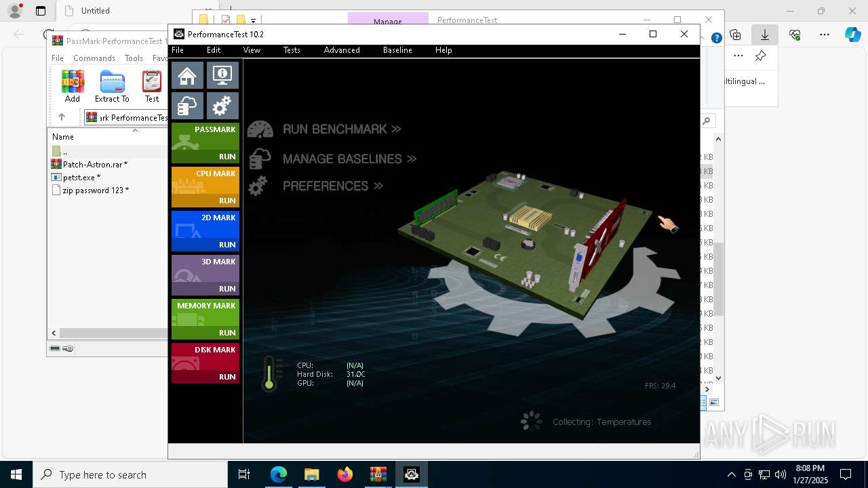Click the Extract To icon in WinRAR
The height and width of the screenshot is (488, 868).
tap(112, 87)
